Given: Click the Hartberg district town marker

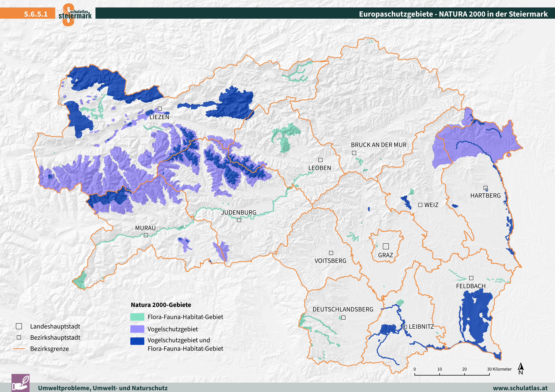Looking at the screenshot, I should 485,188.
